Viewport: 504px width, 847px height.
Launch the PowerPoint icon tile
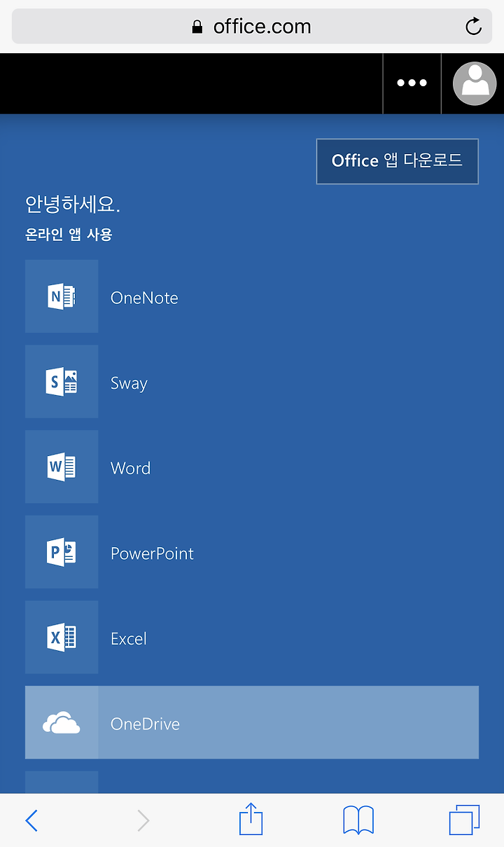(x=62, y=552)
